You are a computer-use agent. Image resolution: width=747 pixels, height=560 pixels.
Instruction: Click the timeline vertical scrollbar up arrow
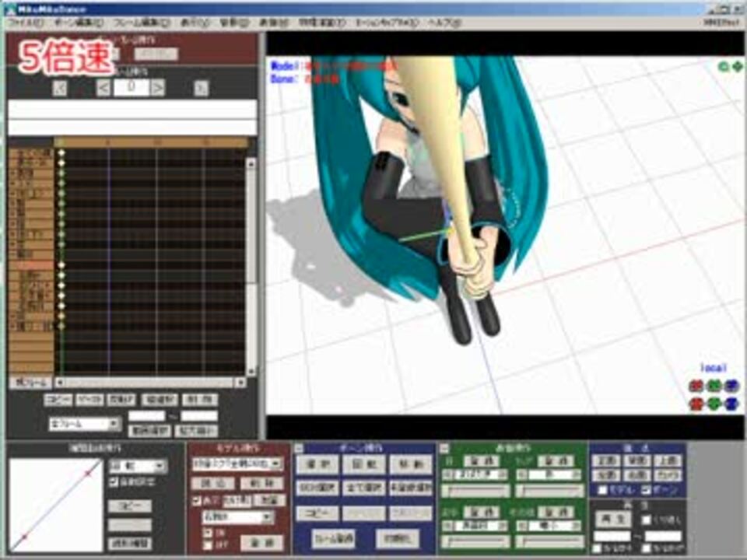click(251, 163)
